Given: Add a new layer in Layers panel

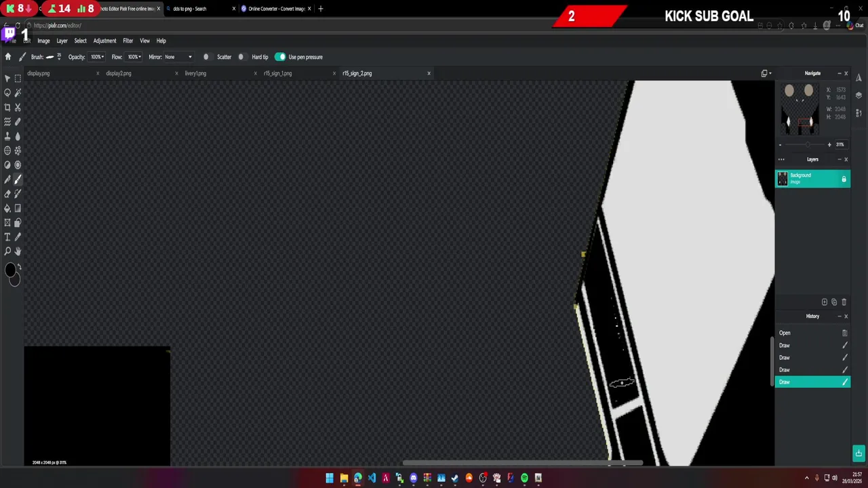Looking at the screenshot, I should coord(825,302).
